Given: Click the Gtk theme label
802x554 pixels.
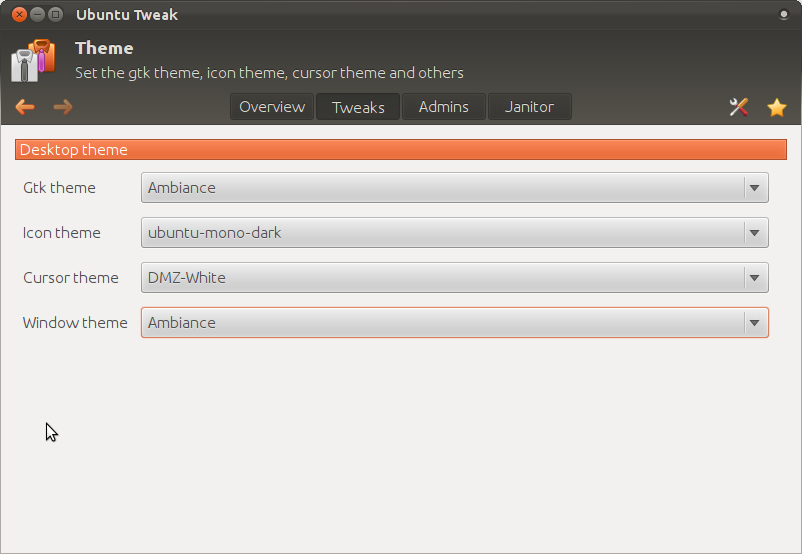Looking at the screenshot, I should [59, 188].
